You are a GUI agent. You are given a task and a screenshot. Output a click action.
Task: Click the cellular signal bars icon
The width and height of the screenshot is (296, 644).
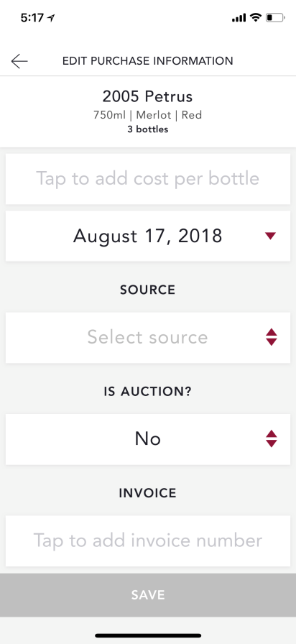(239, 18)
